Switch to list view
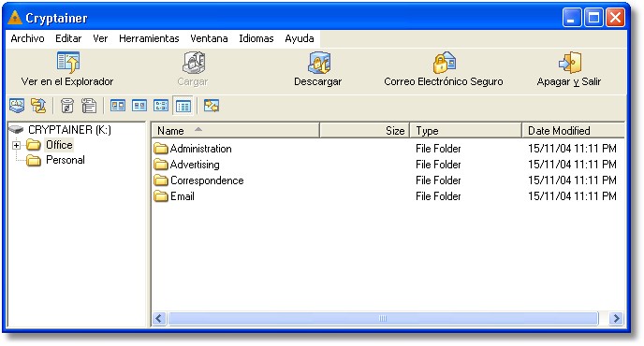 (161, 106)
